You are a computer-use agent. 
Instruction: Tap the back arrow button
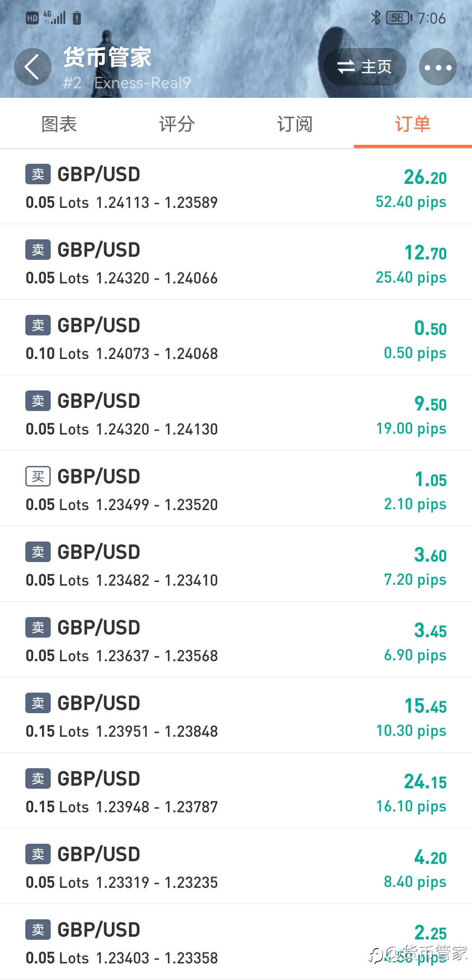coord(32,67)
